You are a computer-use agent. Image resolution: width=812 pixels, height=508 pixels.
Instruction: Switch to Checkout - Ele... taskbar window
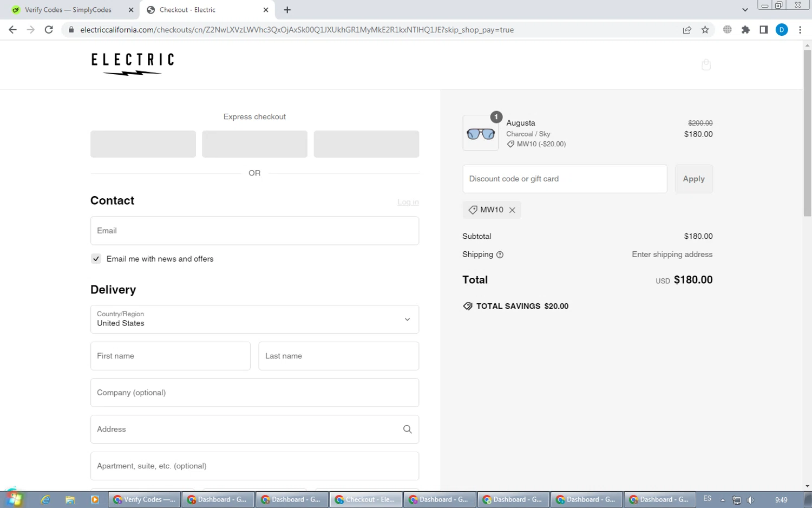[366, 500]
